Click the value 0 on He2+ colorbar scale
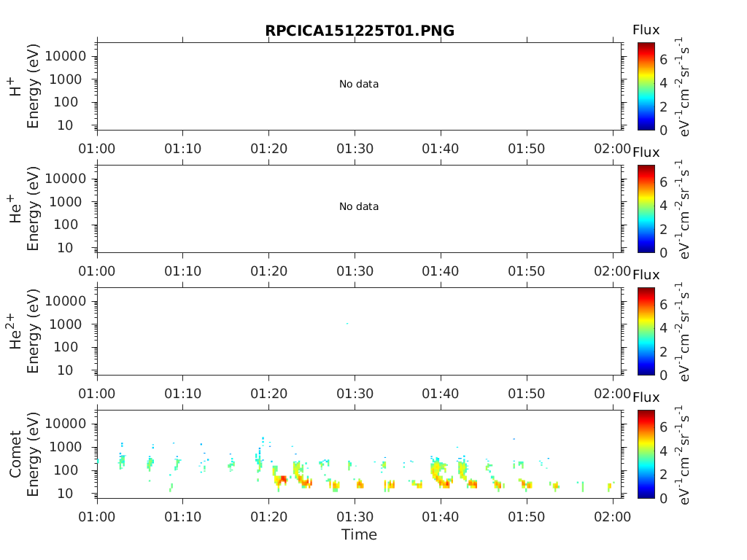This screenshot has height=560, width=747. 663,376
